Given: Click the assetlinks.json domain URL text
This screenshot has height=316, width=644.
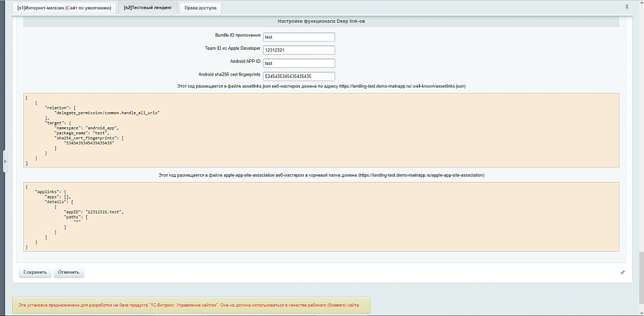Looking at the screenshot, I should (402, 86).
